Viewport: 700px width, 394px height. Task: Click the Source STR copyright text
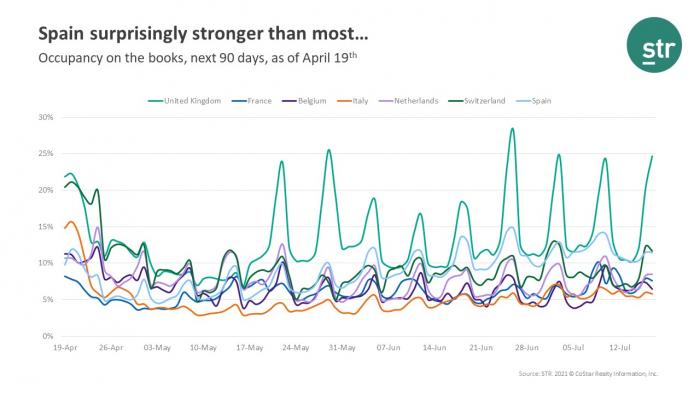(588, 373)
